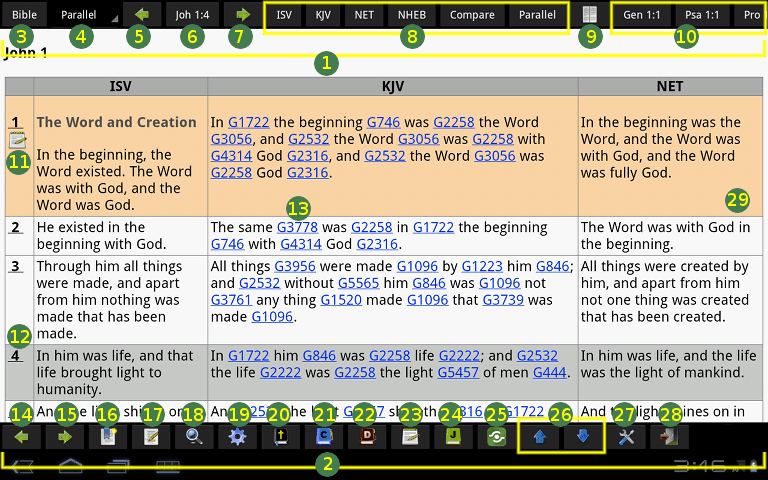Click the heading 'The Word and Creation'
768x480 pixels.
[117, 122]
